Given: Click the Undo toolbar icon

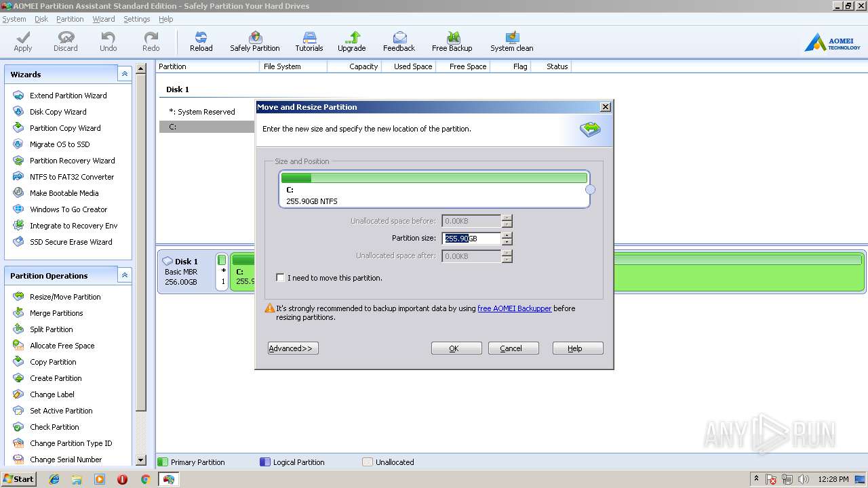Looking at the screenshot, I should click(x=108, y=41).
